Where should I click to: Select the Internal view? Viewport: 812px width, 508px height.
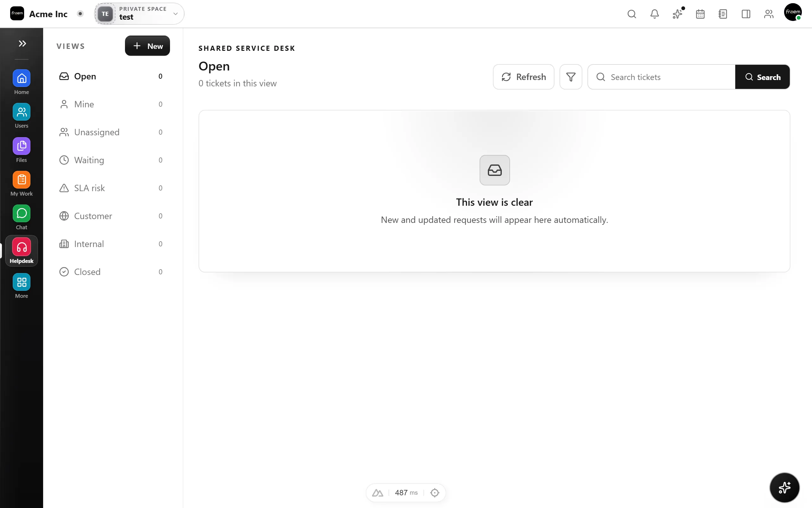[x=111, y=244]
